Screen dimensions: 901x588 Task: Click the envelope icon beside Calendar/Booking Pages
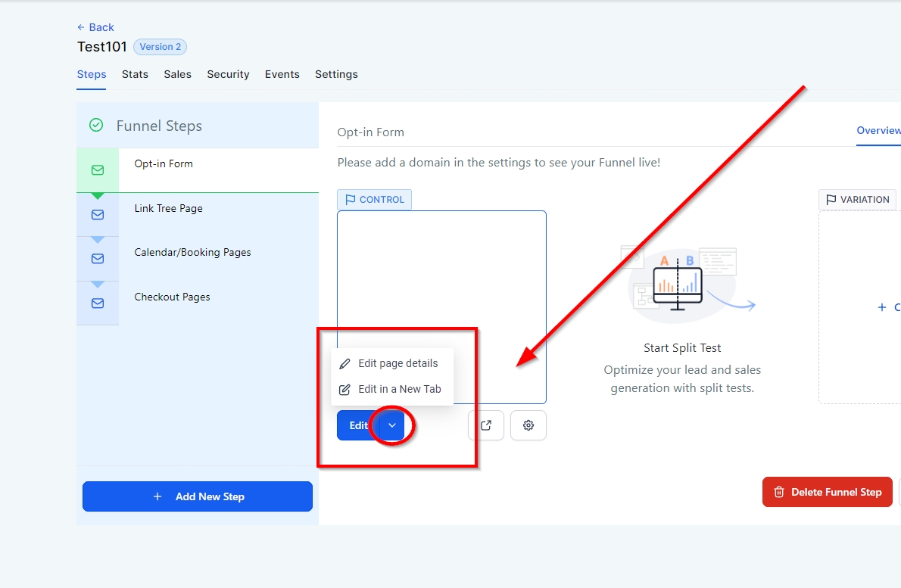(98, 259)
